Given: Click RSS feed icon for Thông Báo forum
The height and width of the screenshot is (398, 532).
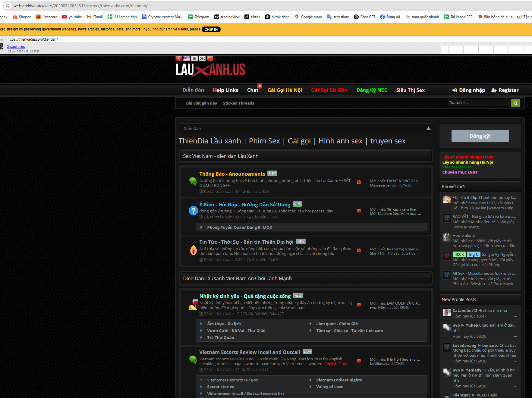Looking at the screenshot, I should [x=359, y=182].
